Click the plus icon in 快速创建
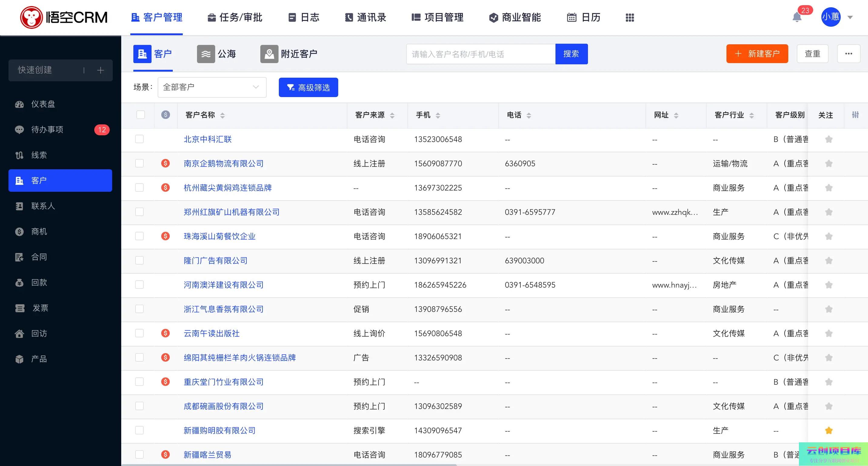 100,70
